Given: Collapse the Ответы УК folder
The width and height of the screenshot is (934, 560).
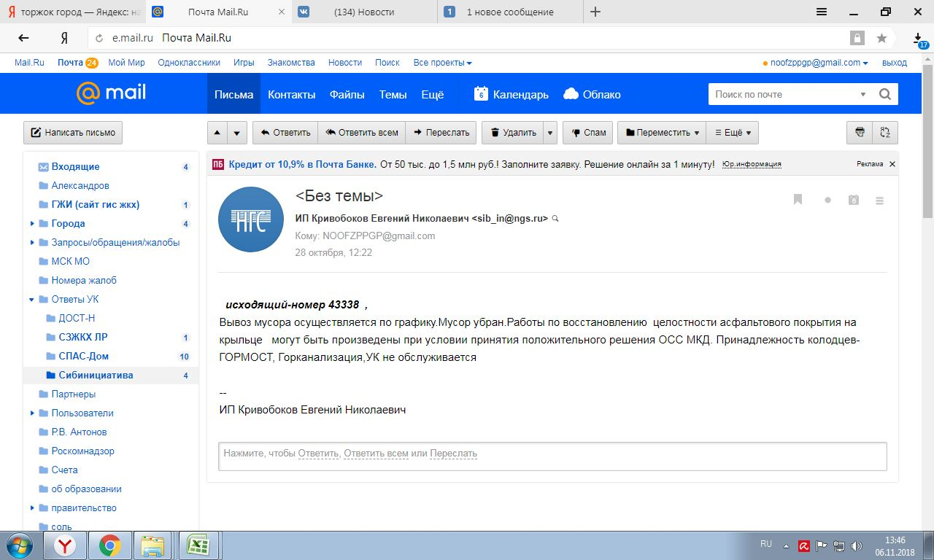Looking at the screenshot, I should point(32,300).
